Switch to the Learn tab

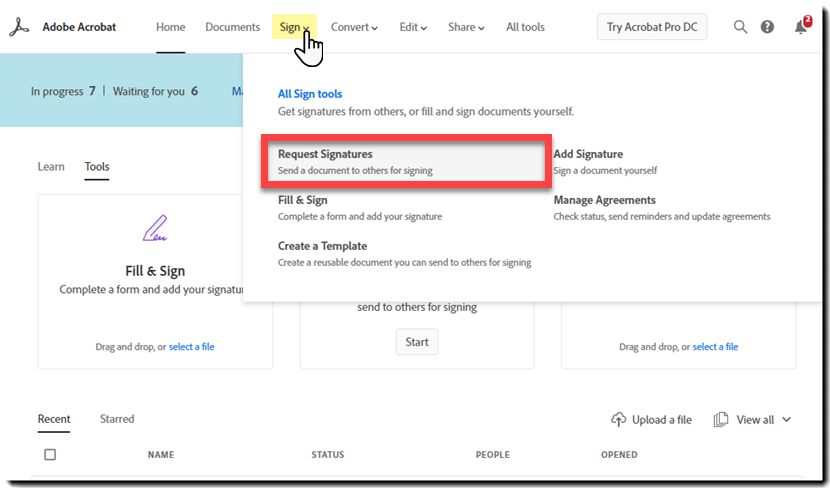point(51,167)
